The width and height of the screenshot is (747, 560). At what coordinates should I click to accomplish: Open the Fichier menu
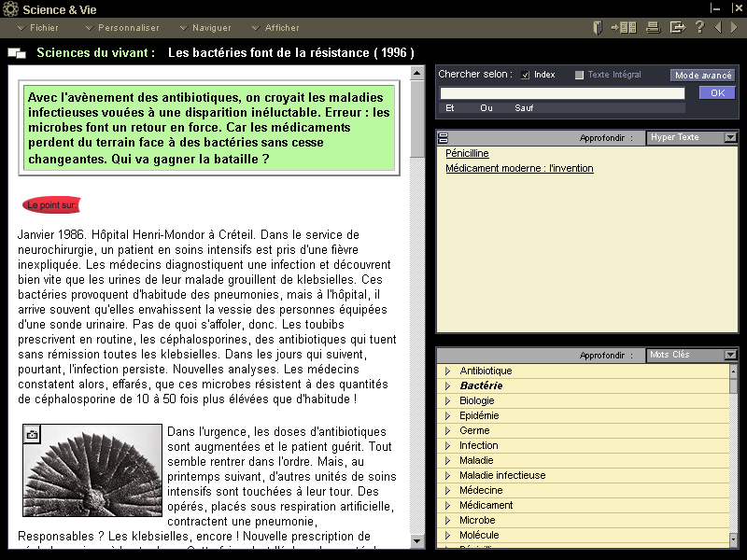click(37, 28)
